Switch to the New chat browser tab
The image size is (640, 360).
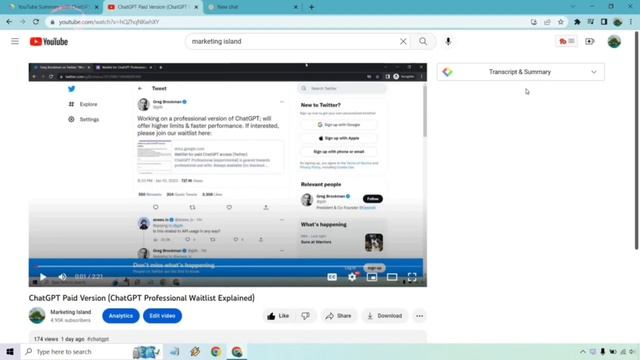(252, 7)
